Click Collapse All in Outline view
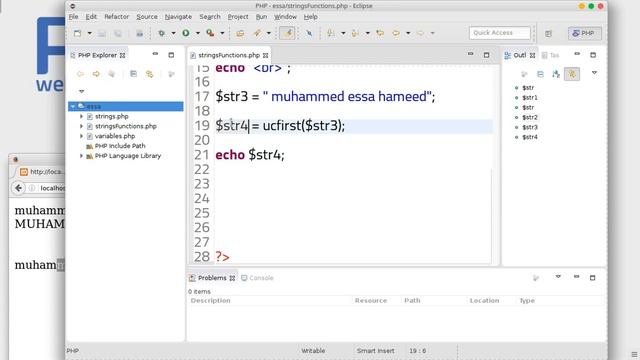 tap(540, 74)
